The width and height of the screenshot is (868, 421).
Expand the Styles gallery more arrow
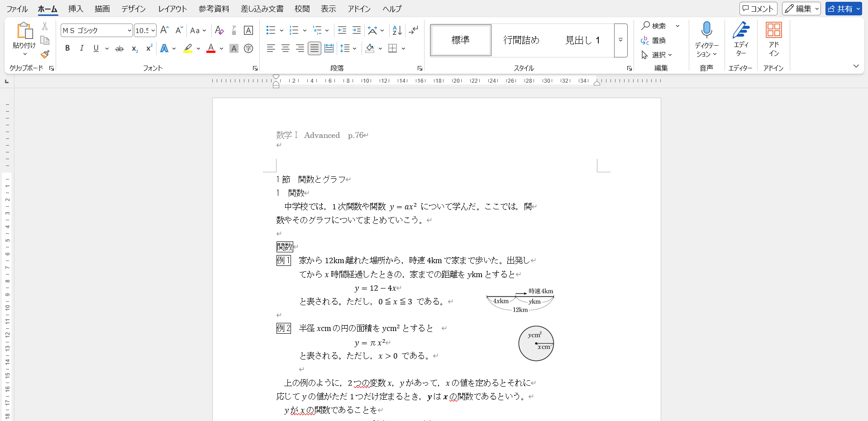pyautogui.click(x=620, y=40)
